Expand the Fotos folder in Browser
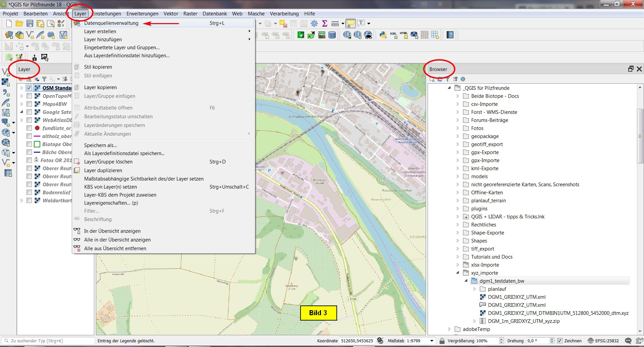Screen dimensions: 644x347 click(x=458, y=128)
